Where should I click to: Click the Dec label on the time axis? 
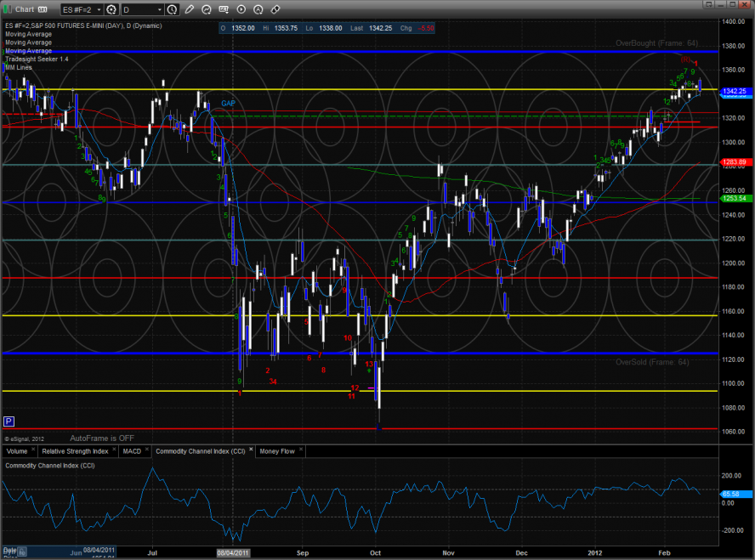coord(521,553)
